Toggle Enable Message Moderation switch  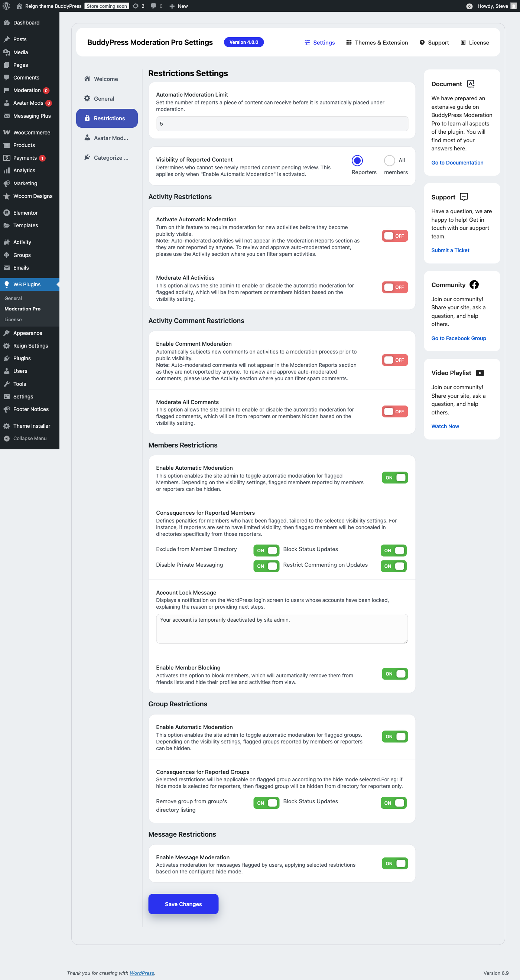395,863
